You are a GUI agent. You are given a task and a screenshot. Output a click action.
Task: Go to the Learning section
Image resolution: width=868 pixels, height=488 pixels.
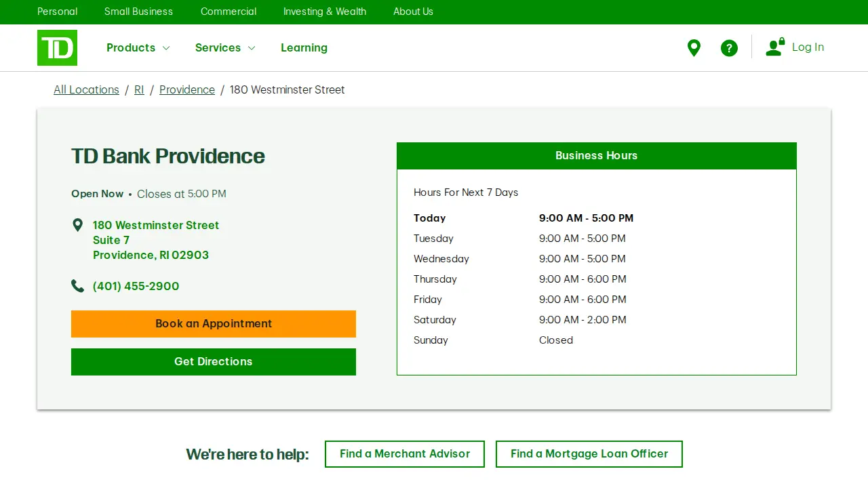pyautogui.click(x=304, y=47)
